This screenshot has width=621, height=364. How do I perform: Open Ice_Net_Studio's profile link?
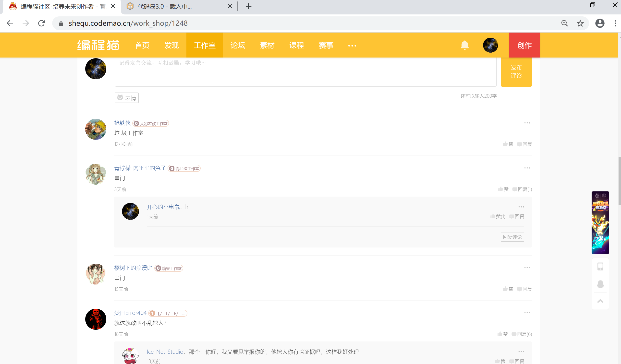165,352
